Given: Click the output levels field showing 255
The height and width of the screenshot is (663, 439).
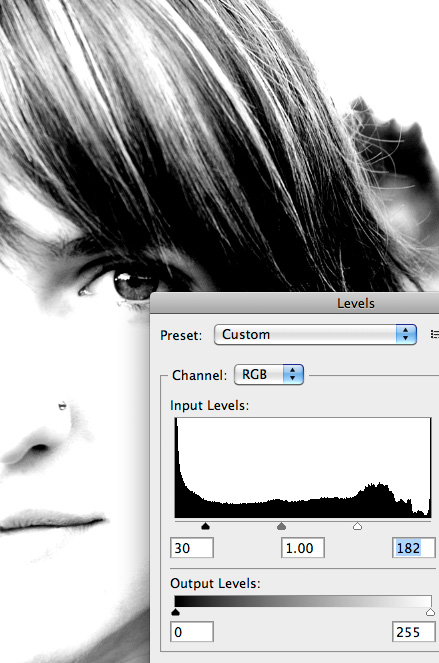Looking at the screenshot, I should pyautogui.click(x=414, y=632).
